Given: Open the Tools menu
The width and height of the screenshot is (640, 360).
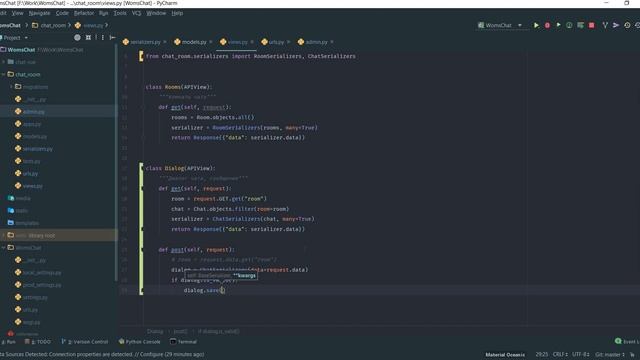Looking at the screenshot, I should pos(120,13).
